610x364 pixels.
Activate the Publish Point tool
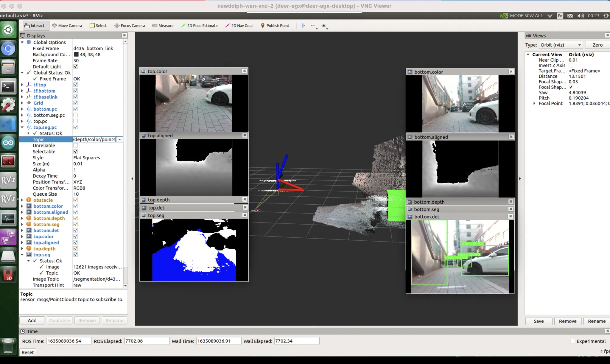[x=275, y=26]
